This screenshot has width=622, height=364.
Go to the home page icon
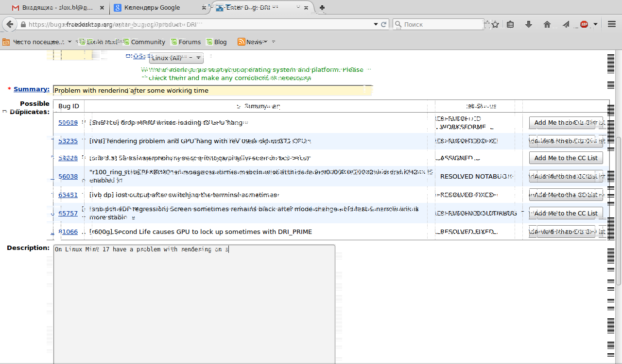547,24
